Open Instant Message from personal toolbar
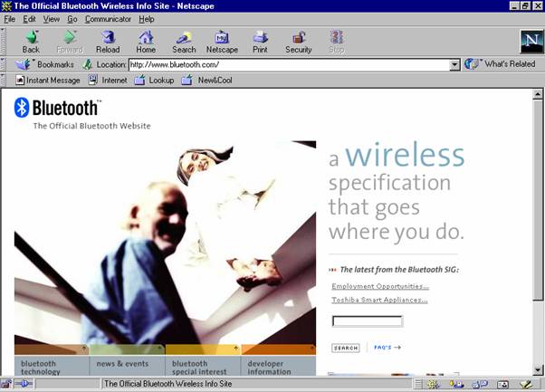The image size is (545, 392). pyautogui.click(x=48, y=81)
